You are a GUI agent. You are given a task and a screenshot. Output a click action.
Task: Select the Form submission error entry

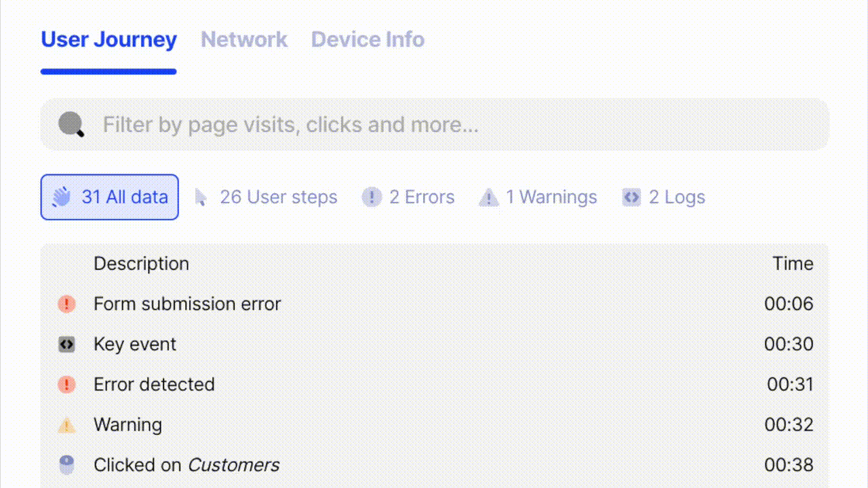click(x=187, y=304)
